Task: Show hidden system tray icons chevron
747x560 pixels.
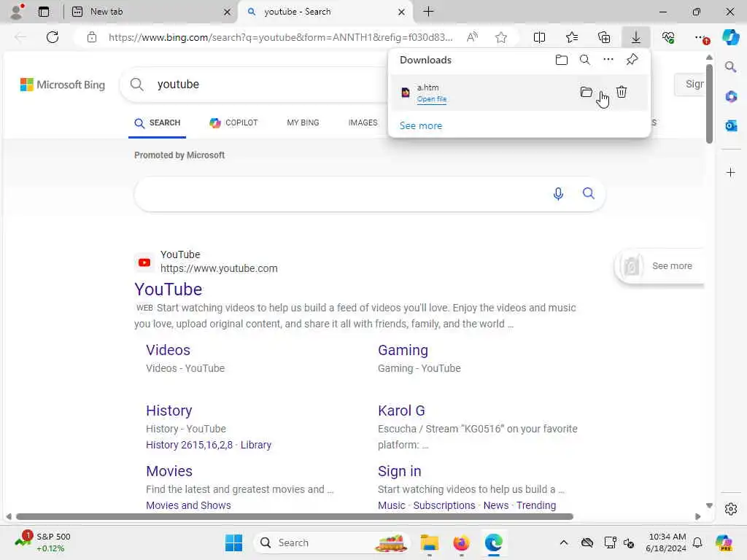Action: (x=564, y=542)
